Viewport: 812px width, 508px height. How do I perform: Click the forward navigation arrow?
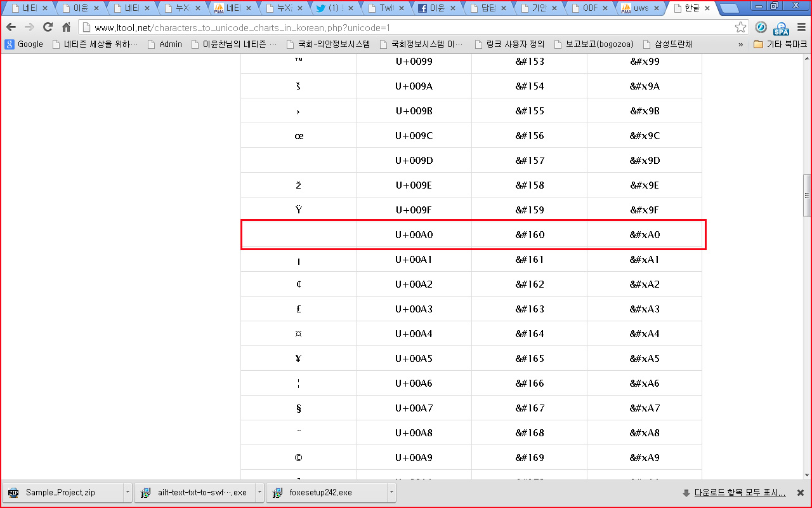(x=29, y=27)
